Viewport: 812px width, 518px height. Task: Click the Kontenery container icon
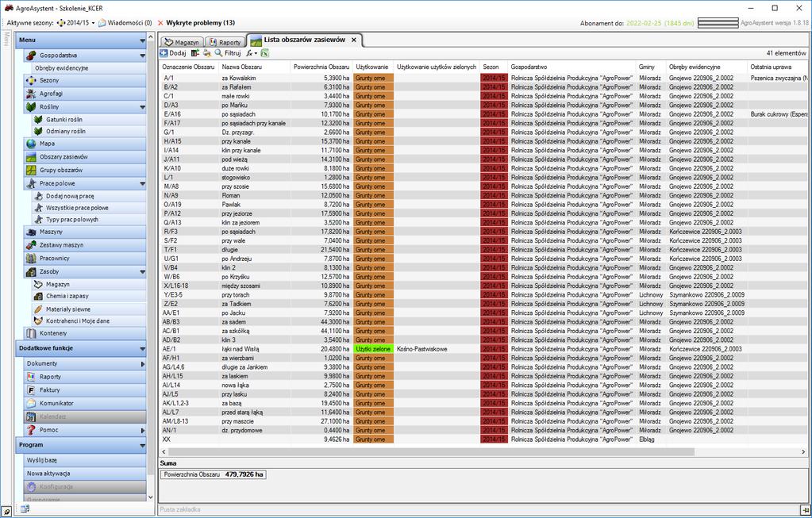(x=31, y=333)
